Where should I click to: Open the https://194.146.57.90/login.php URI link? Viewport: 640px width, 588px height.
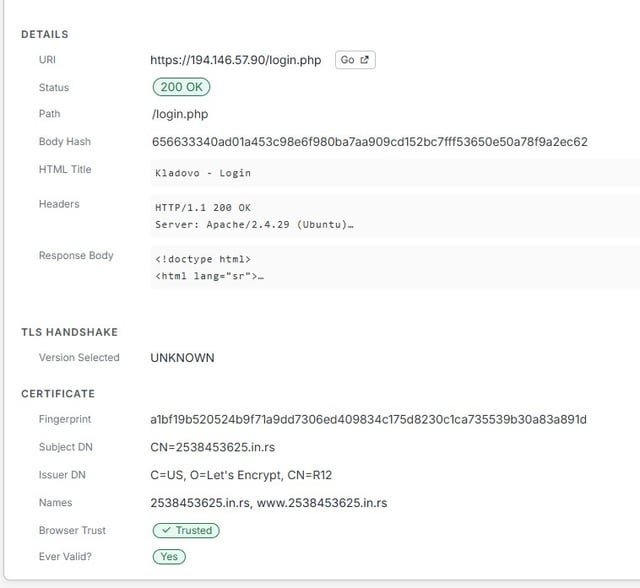click(x=236, y=60)
